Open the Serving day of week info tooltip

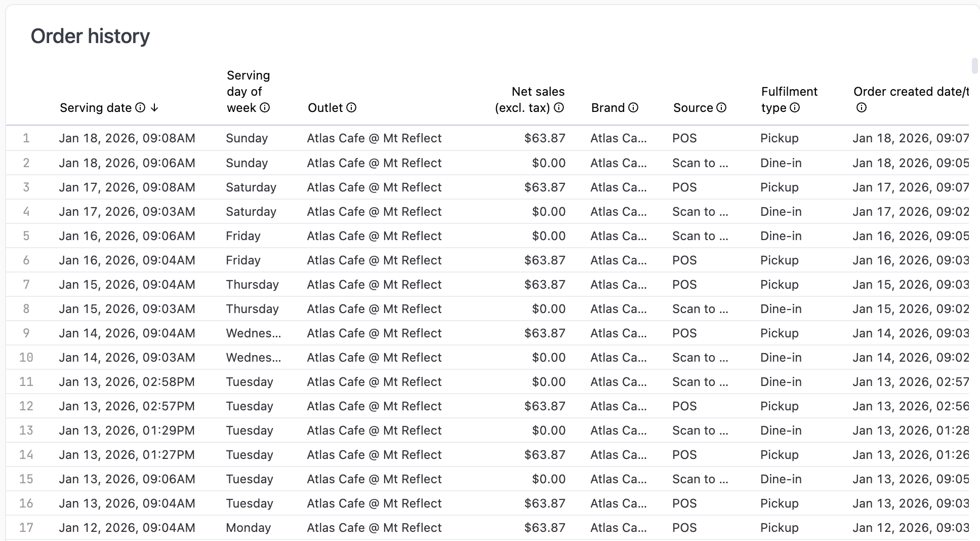[265, 107]
